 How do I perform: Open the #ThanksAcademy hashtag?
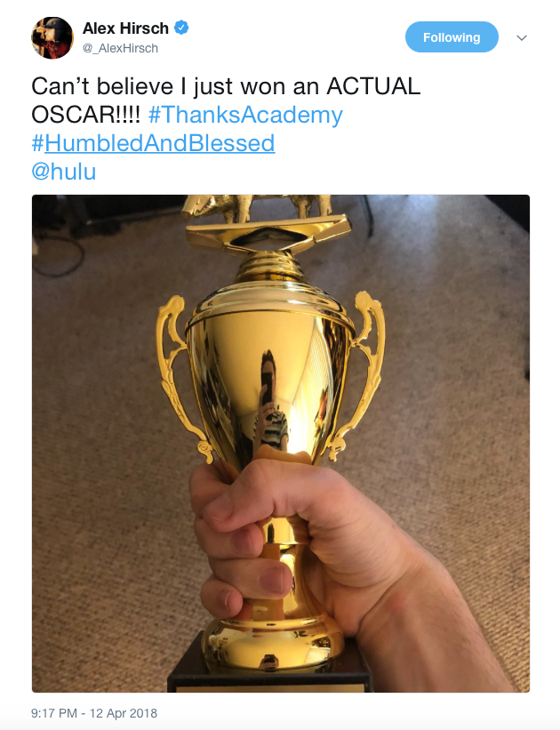(245, 115)
